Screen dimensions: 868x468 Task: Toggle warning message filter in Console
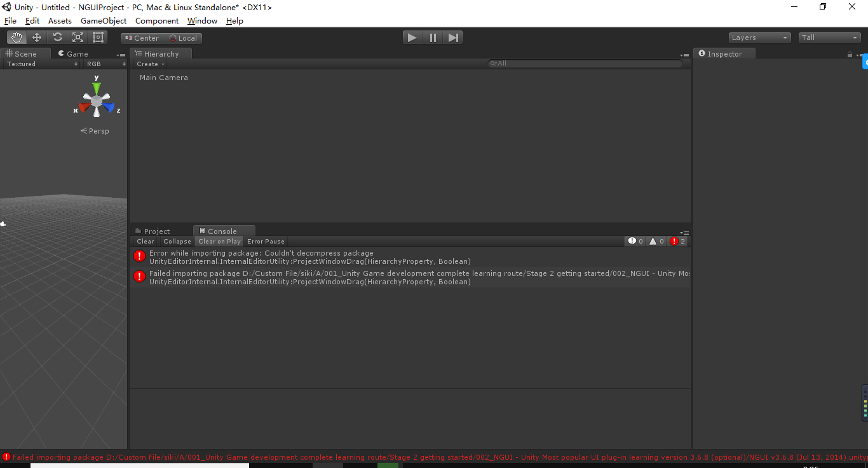(x=657, y=242)
